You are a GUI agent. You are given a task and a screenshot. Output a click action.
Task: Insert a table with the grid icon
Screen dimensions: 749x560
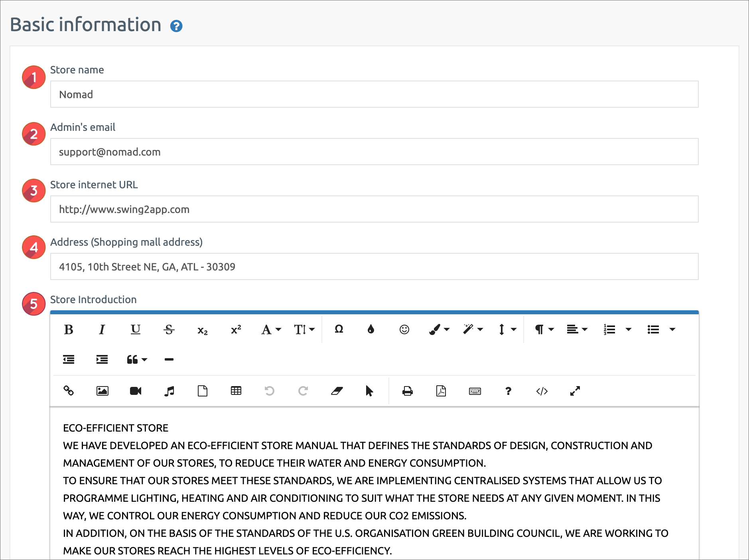(236, 391)
